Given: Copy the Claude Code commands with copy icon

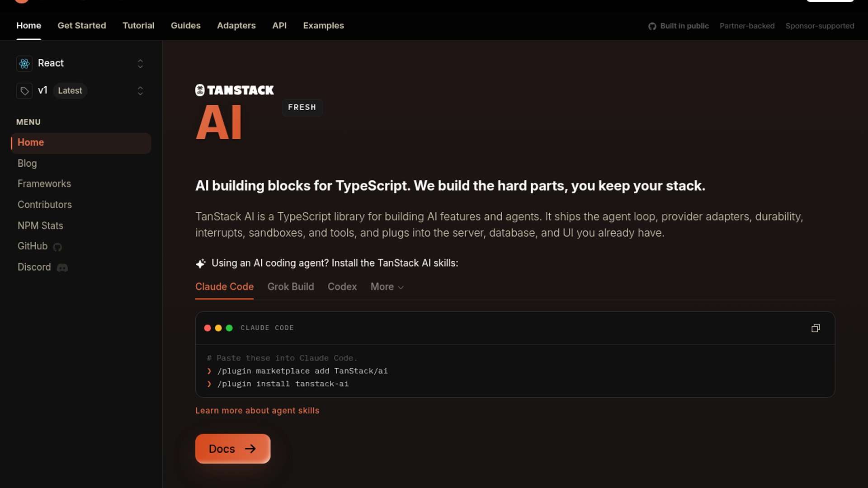Looking at the screenshot, I should [816, 328].
